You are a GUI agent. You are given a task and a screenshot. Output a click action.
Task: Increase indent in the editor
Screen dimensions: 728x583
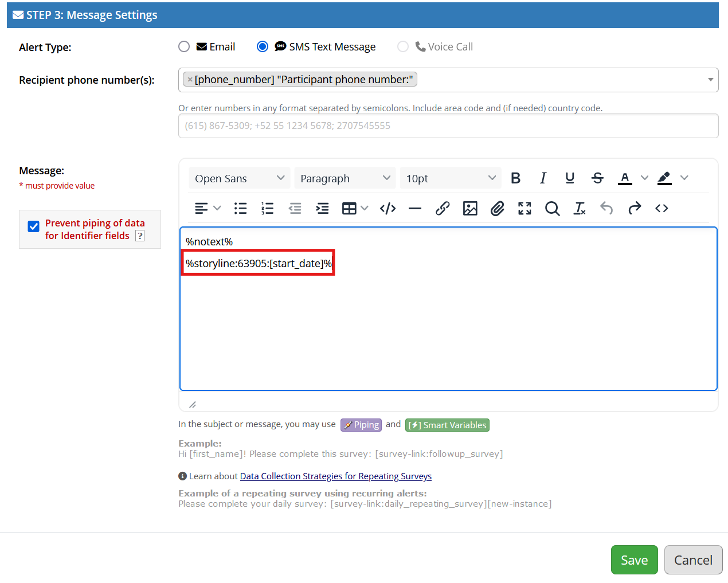point(322,208)
